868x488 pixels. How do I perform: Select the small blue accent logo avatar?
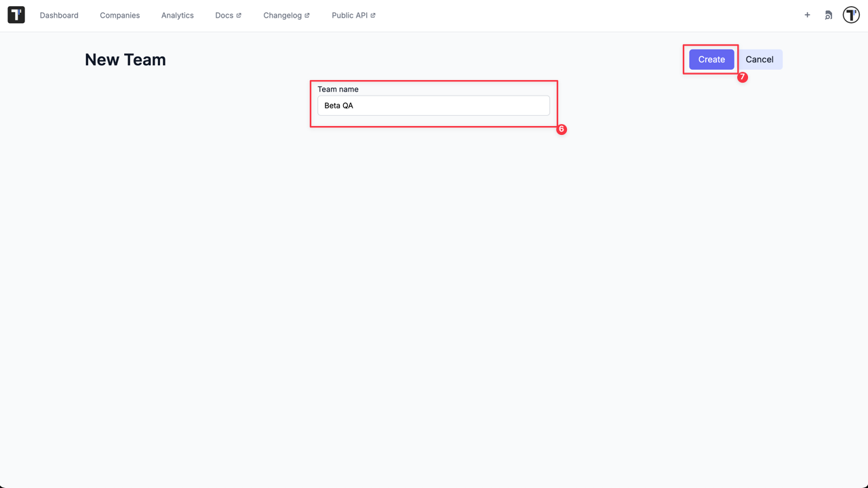pyautogui.click(x=851, y=15)
